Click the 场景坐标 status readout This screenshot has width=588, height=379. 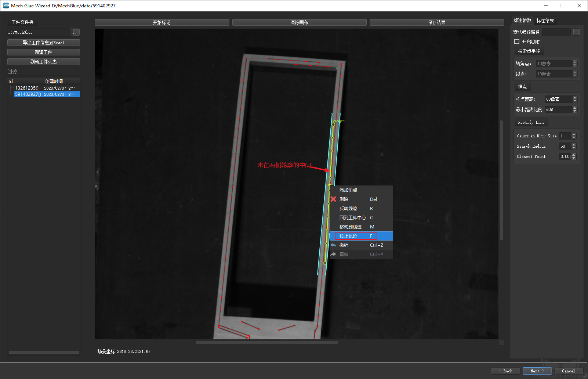point(124,351)
